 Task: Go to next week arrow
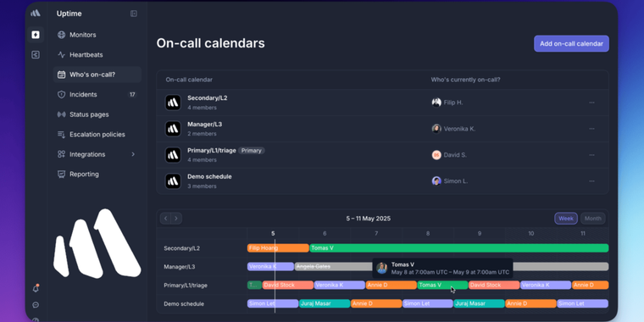[x=176, y=219]
